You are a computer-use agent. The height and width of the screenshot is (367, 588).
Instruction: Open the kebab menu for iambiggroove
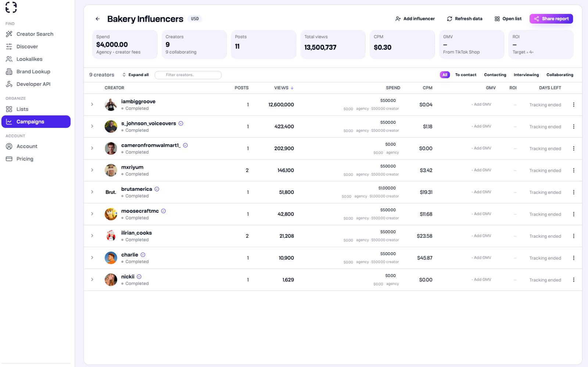pos(573,105)
